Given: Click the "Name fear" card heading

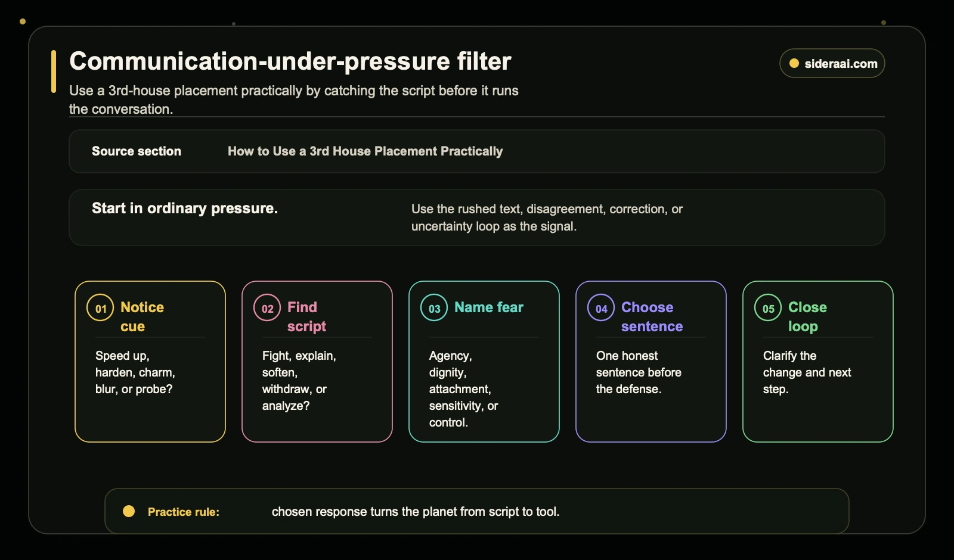Looking at the screenshot, I should [489, 307].
